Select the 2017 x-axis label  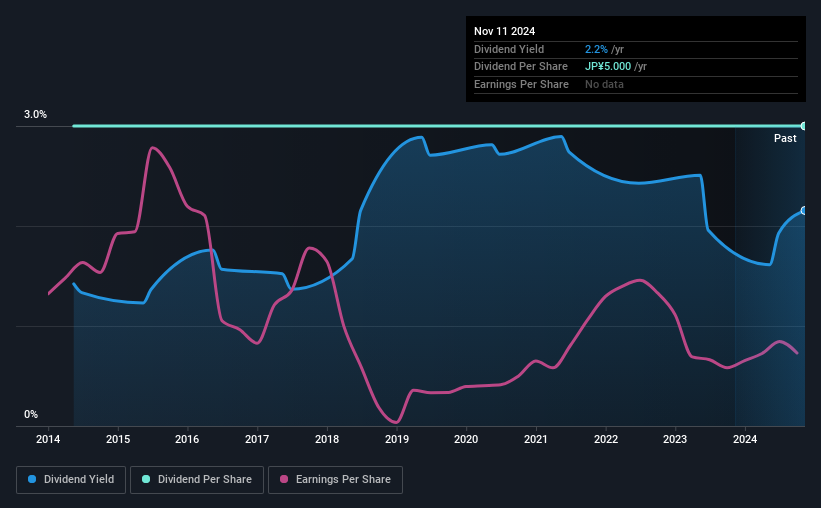point(257,439)
